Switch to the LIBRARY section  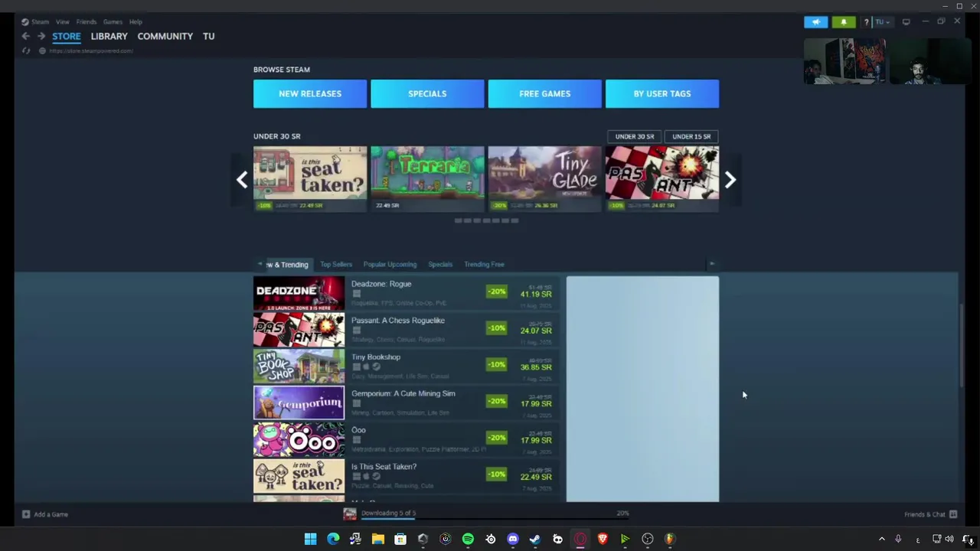tap(109, 36)
